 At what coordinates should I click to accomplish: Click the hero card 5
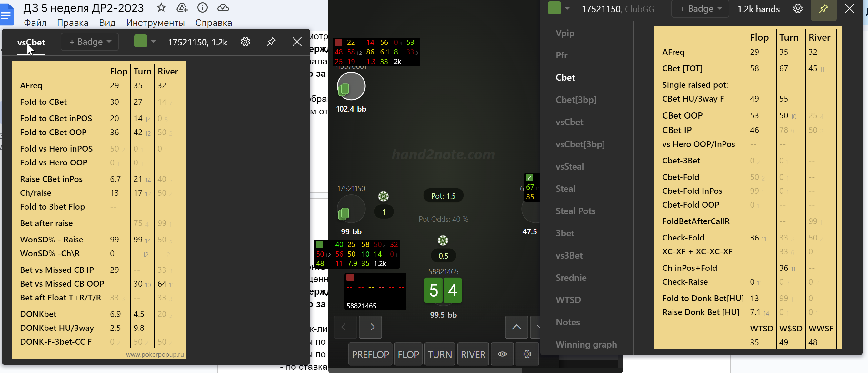click(433, 290)
